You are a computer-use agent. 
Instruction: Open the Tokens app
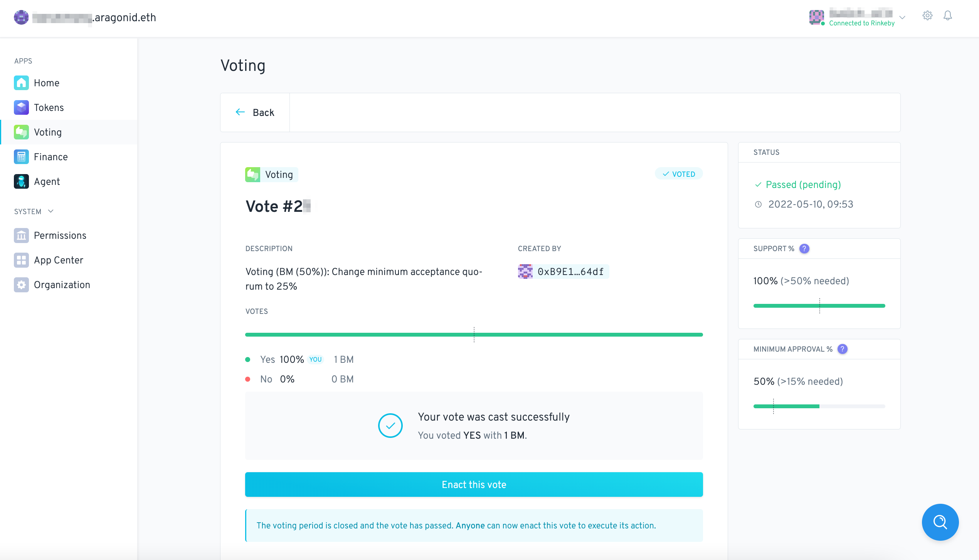pos(49,107)
